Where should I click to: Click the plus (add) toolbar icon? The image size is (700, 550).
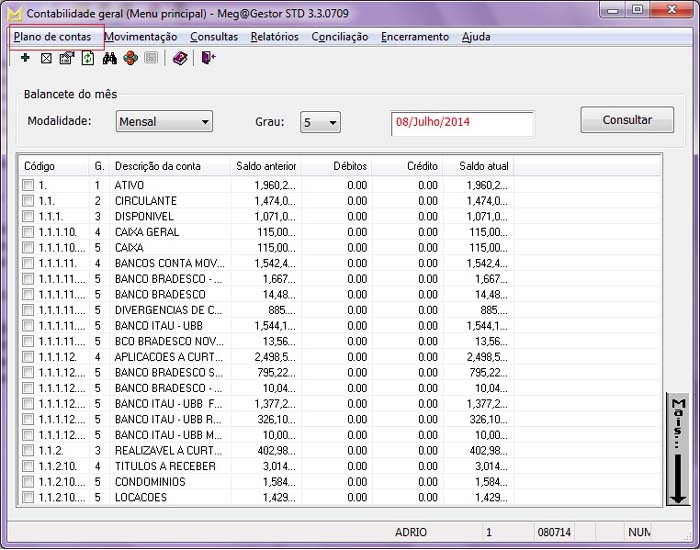click(25, 59)
